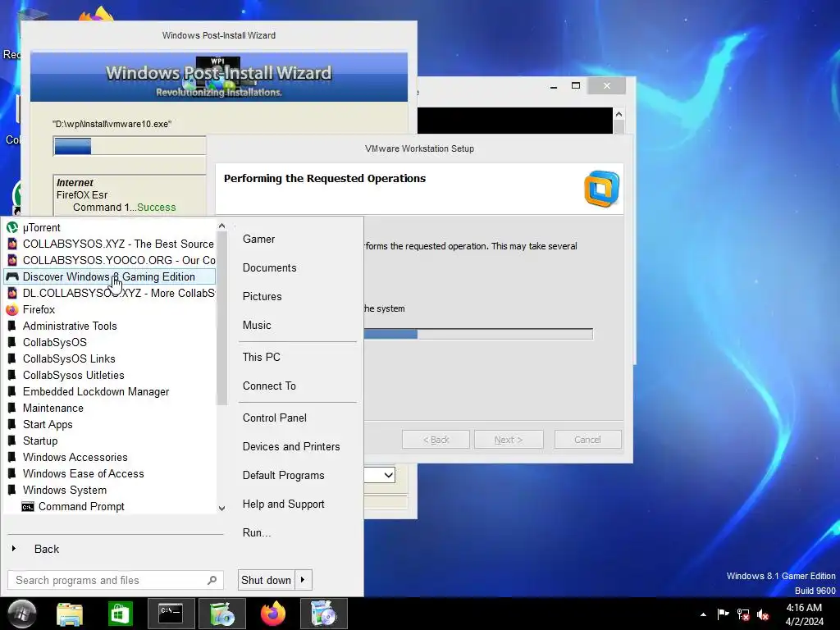This screenshot has height=630, width=840.
Task: Open DL.COLLABSYSOS.XYZ shortcut
Action: coord(109,293)
